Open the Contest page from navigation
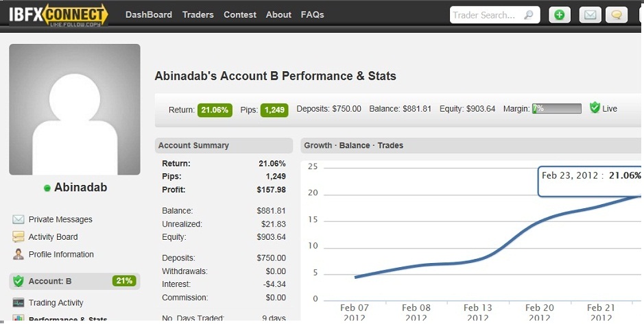The width and height of the screenshot is (644, 324). pyautogui.click(x=240, y=14)
